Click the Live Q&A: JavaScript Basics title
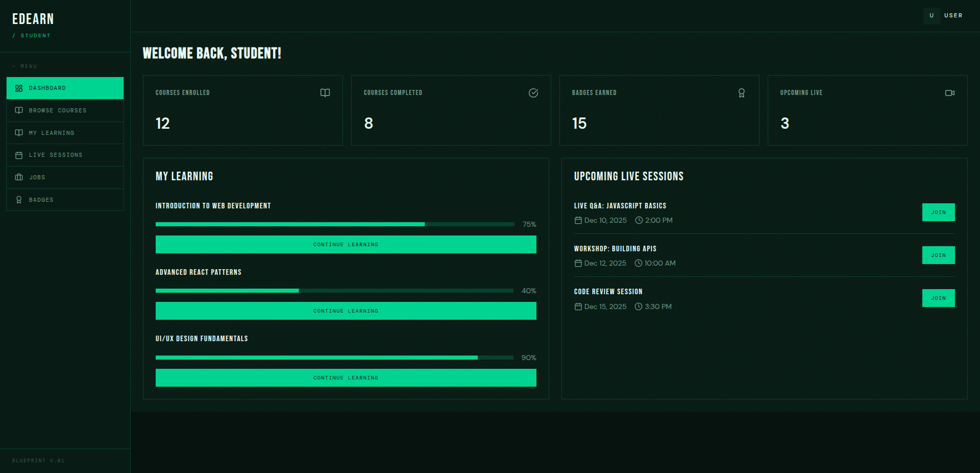The height and width of the screenshot is (473, 980). click(620, 206)
